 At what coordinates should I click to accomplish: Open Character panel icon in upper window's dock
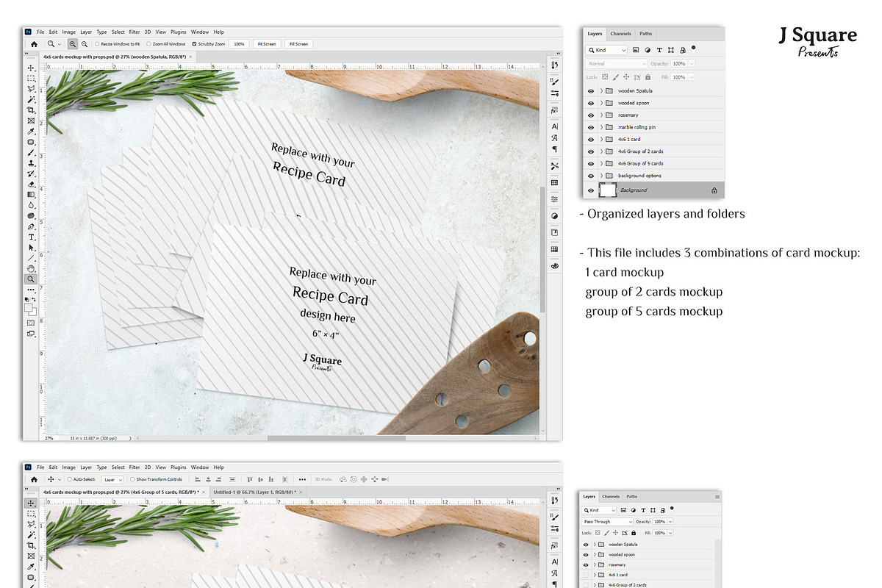(x=554, y=126)
